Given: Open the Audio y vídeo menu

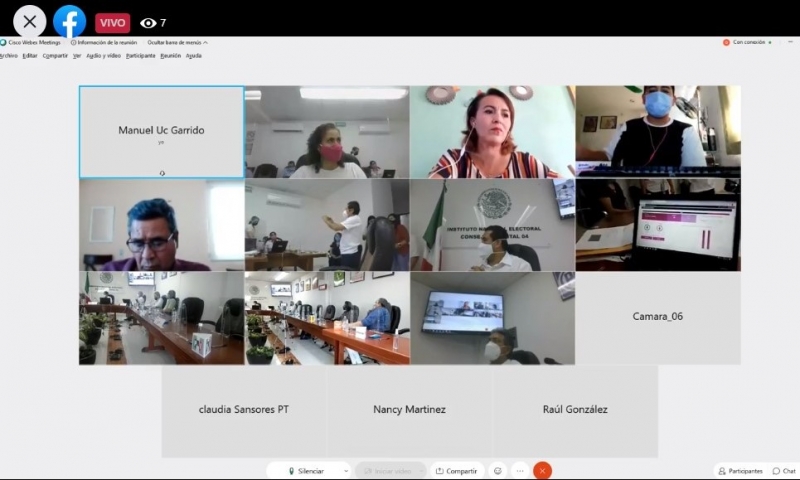Looking at the screenshot, I should pos(103,55).
